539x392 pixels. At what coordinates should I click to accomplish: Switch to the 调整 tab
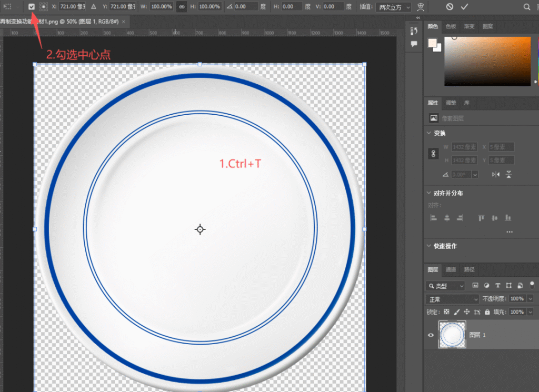(451, 103)
